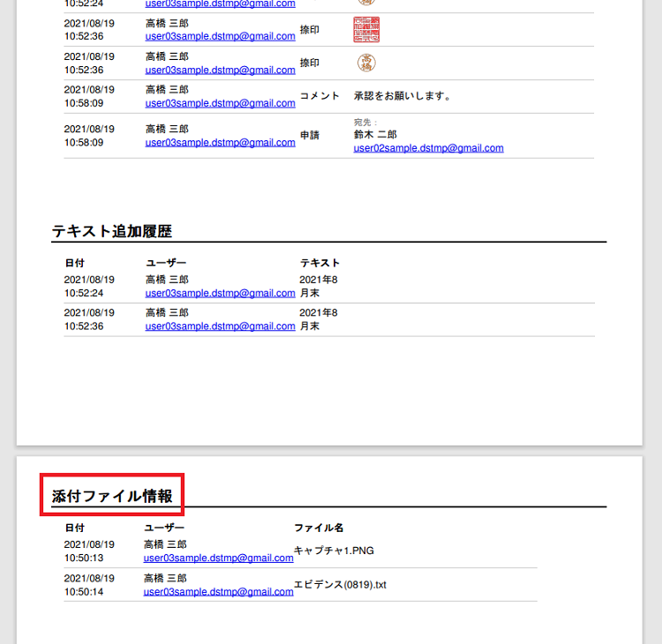Open recipient link user02sample.dstmp@gmail.com
662x644 pixels.
[x=428, y=148]
